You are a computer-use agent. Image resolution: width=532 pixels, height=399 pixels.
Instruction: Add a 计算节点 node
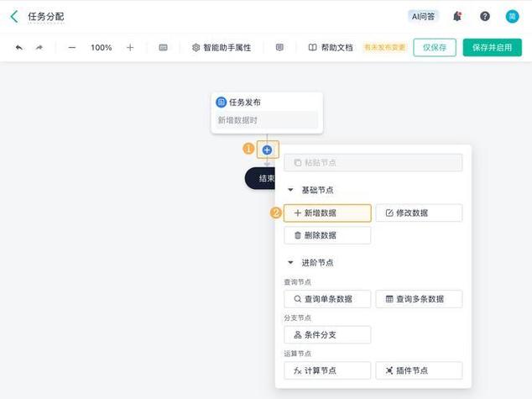[x=327, y=370]
